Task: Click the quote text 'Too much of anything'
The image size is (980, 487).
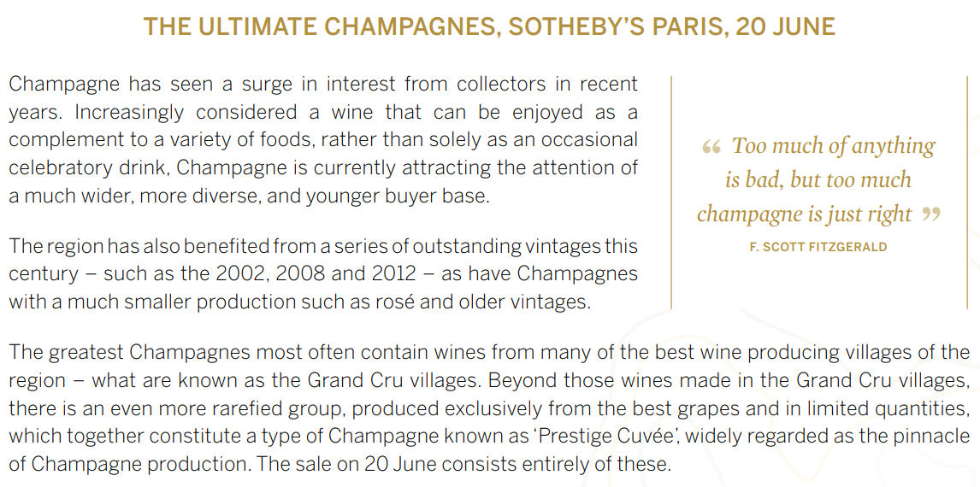Action: click(834, 146)
